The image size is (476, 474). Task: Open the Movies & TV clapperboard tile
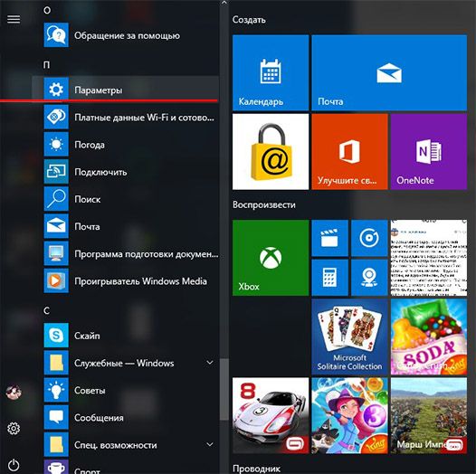[330, 238]
